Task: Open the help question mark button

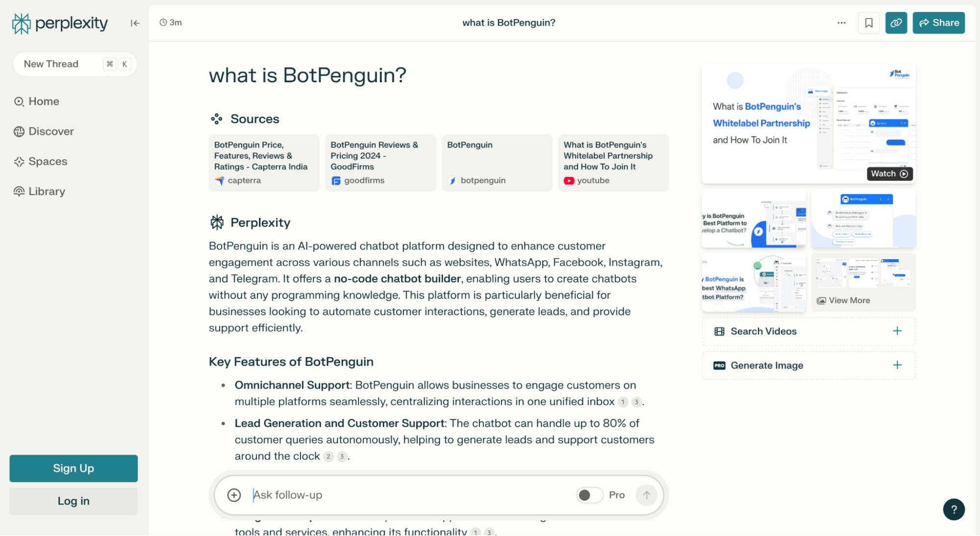Action: click(x=954, y=509)
